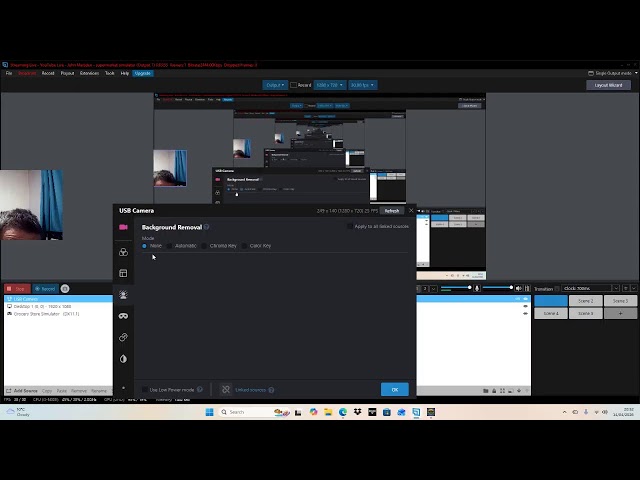Open the audio mixer icon
Screen dimensions: 640x480
(x=527, y=289)
